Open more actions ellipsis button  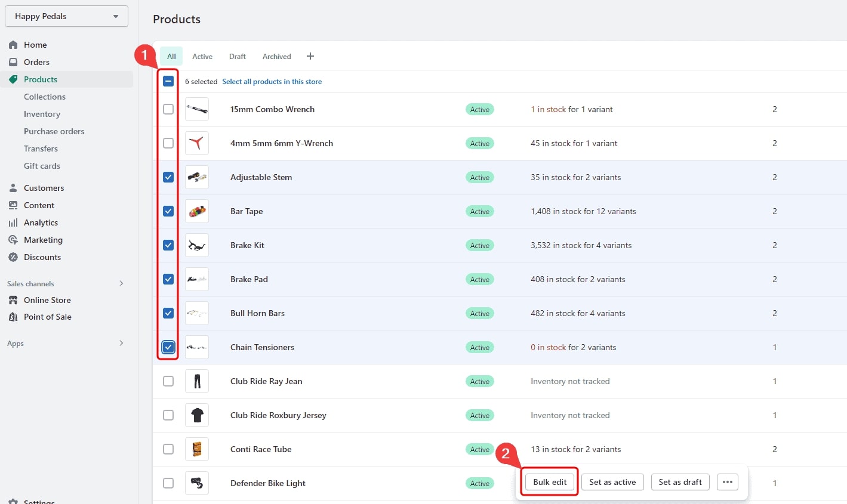pos(727,482)
